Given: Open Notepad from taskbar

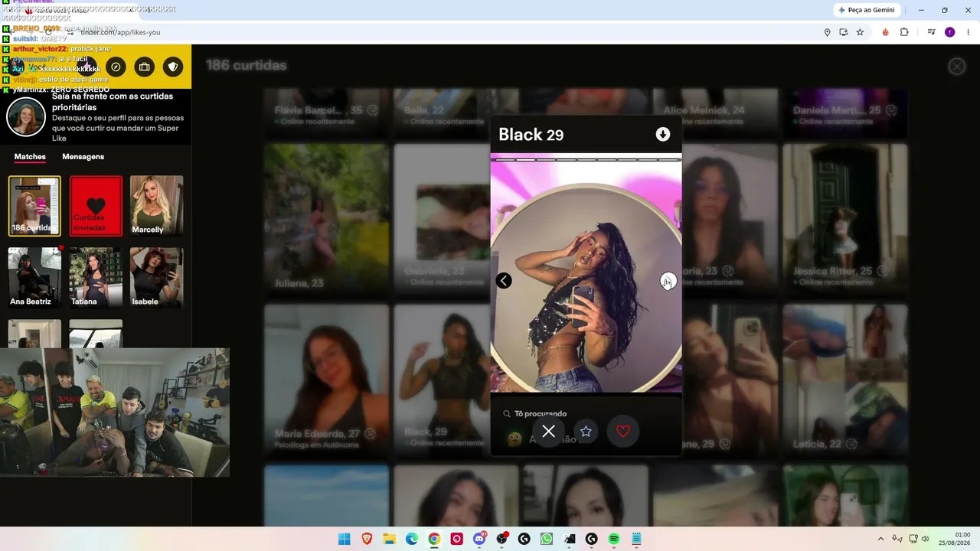Looking at the screenshot, I should point(636,540).
